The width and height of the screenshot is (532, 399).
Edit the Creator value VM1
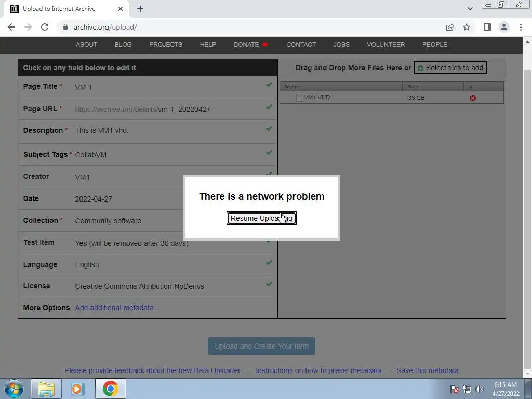pos(82,177)
